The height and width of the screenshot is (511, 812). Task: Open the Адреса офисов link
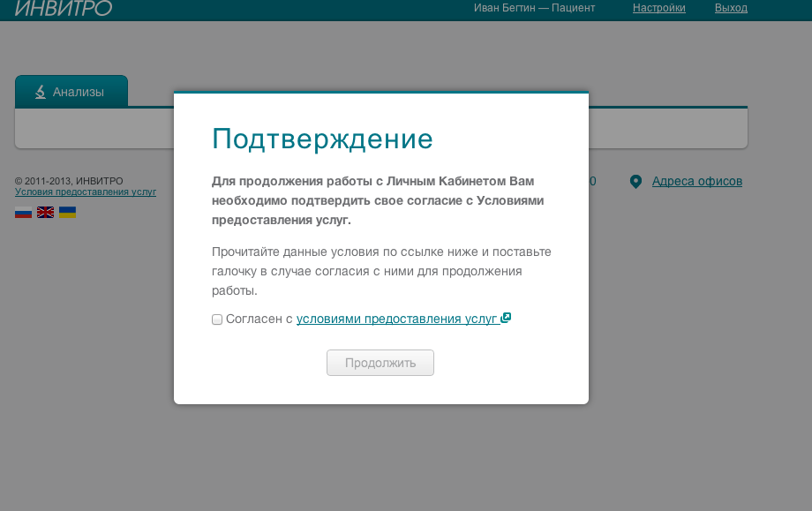(x=697, y=182)
